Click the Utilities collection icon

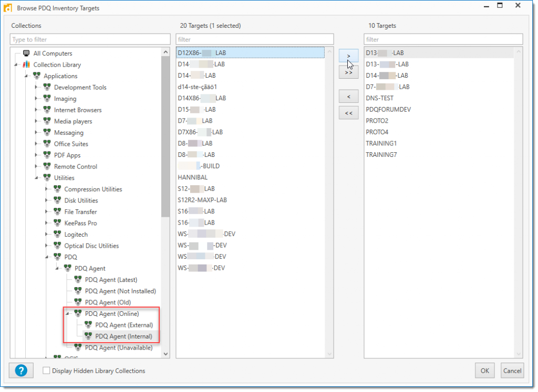[x=47, y=177]
